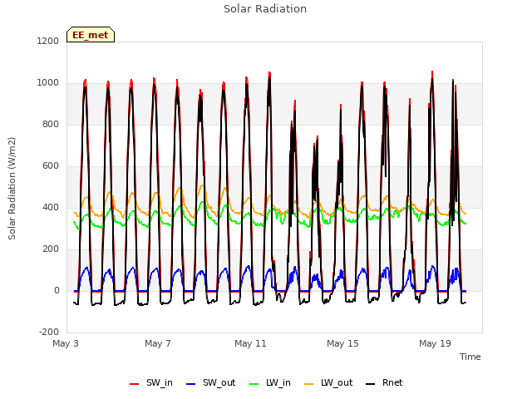Click the May 3 tick label

tap(66, 343)
